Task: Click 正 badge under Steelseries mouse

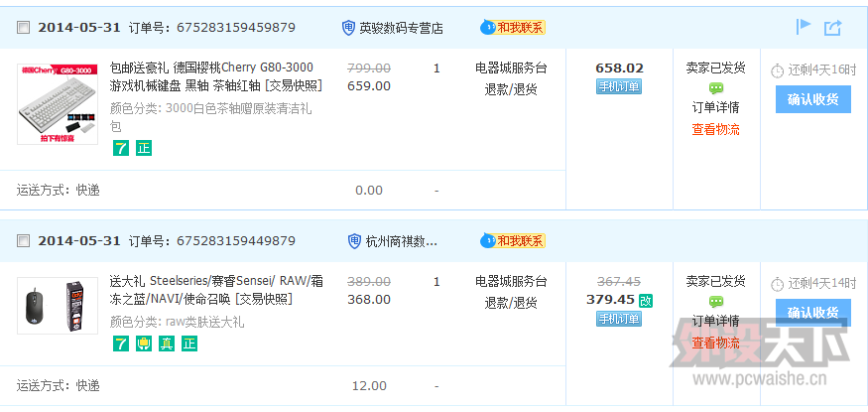Action: click(x=189, y=343)
